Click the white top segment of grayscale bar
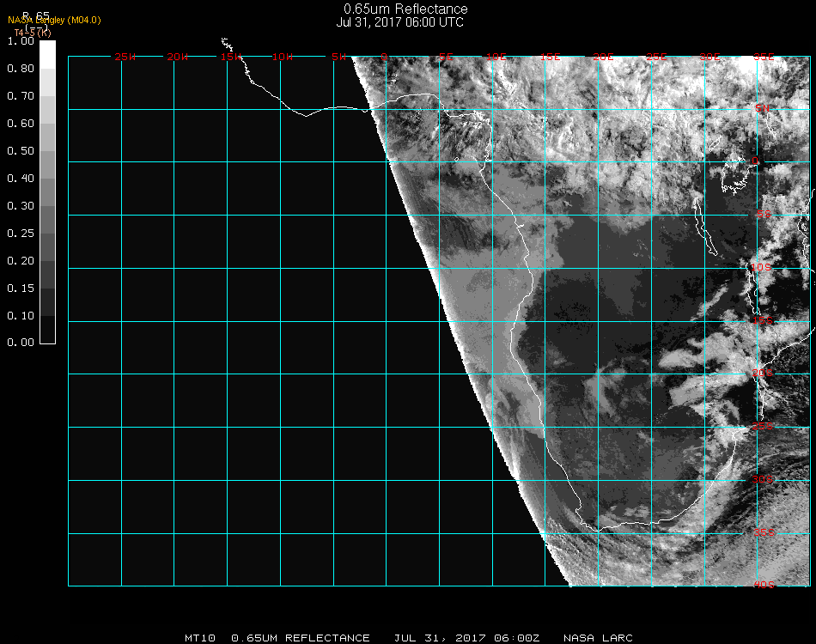The height and width of the screenshot is (644, 816). point(47,55)
